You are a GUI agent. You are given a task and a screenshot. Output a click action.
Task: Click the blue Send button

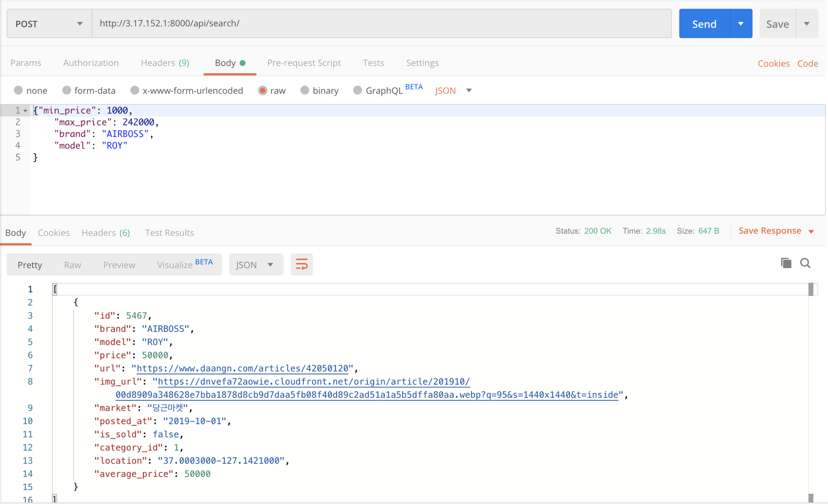pyautogui.click(x=704, y=24)
